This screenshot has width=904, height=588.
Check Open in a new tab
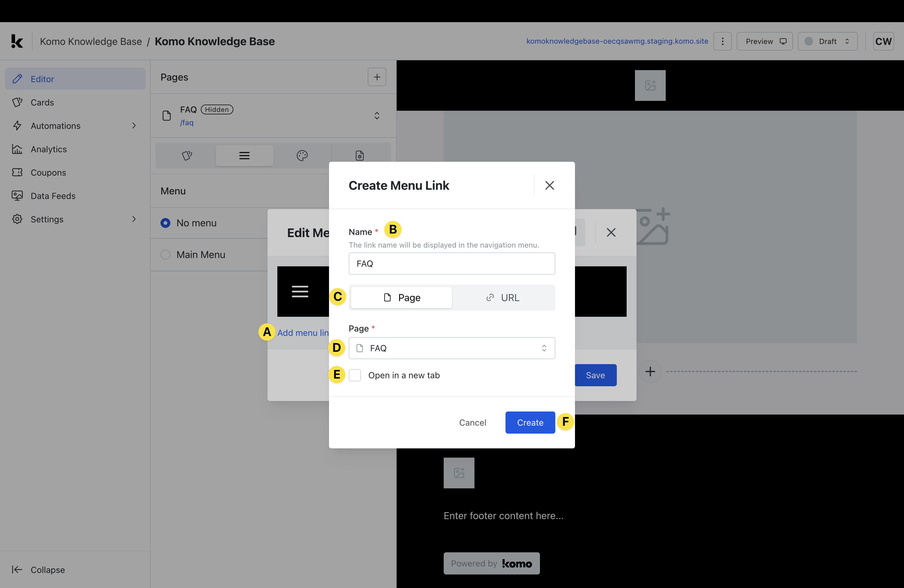click(x=355, y=375)
